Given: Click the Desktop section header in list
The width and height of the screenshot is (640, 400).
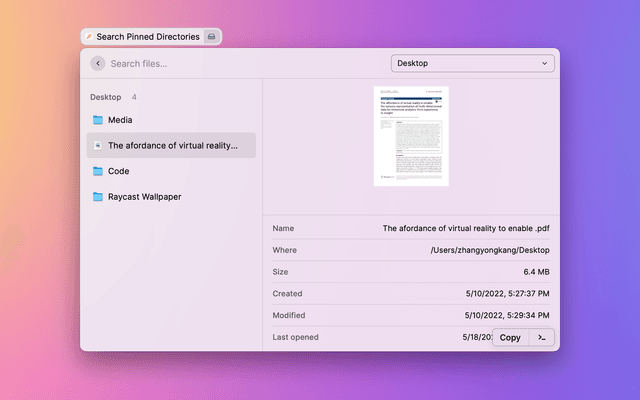Looking at the screenshot, I should tap(105, 97).
